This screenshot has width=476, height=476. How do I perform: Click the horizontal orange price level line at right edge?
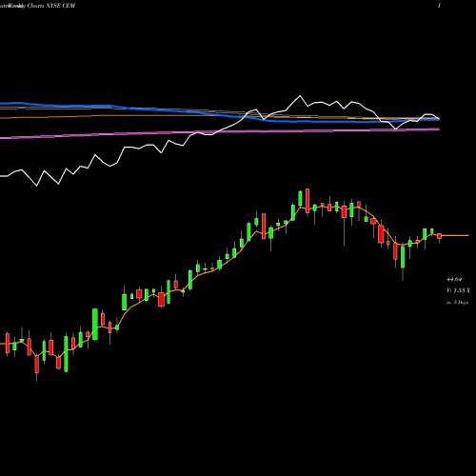point(455,235)
